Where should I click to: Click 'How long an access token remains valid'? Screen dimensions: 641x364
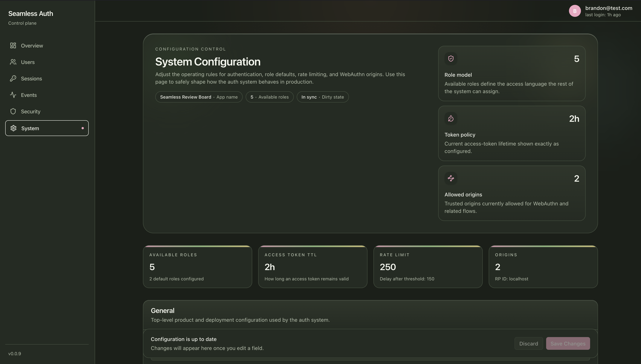tap(306, 279)
